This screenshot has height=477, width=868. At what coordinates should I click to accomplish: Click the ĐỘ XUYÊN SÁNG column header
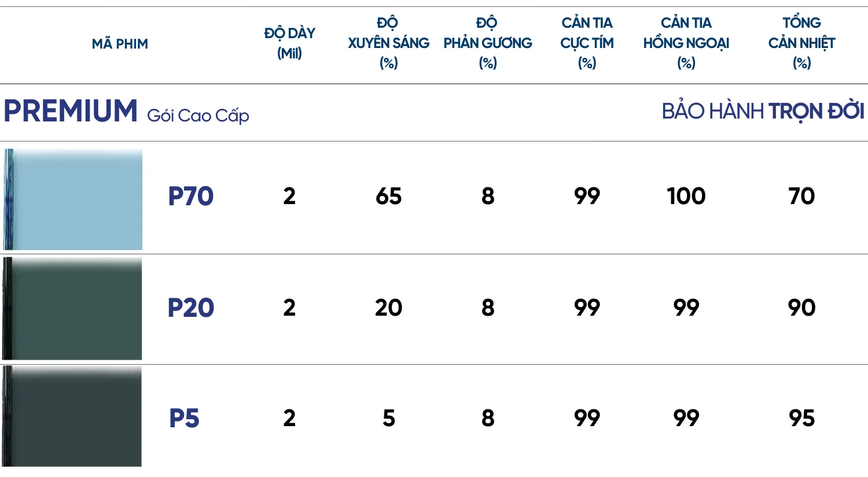point(388,43)
